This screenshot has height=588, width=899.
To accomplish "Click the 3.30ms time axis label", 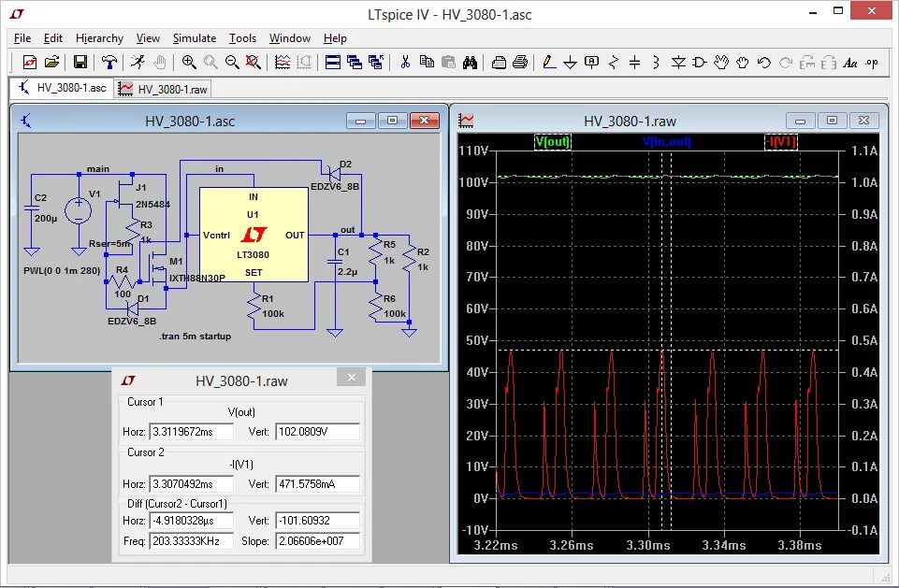I will pyautogui.click(x=648, y=545).
